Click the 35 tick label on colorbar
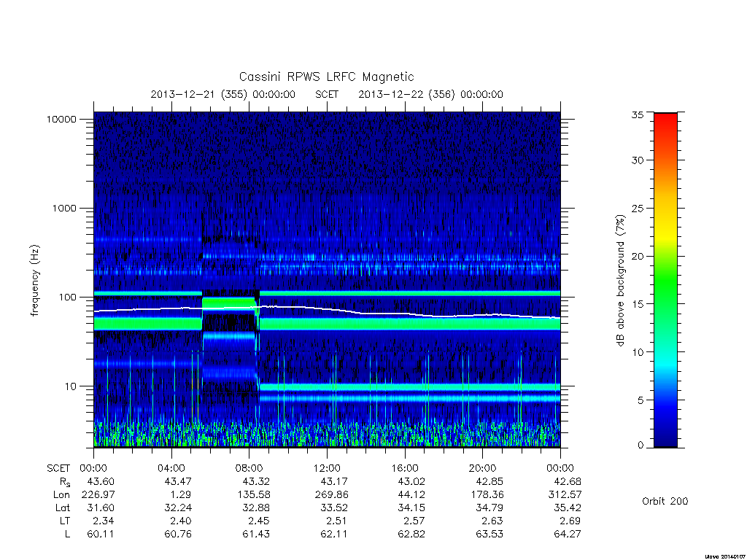Viewport: 747px width, 560px height. 638,114
